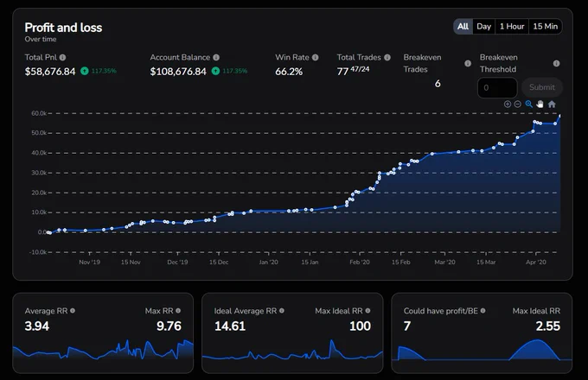Viewport: 588px width, 380px height.
Task: Click the 47/24 win-loss superscript
Action: [360, 69]
